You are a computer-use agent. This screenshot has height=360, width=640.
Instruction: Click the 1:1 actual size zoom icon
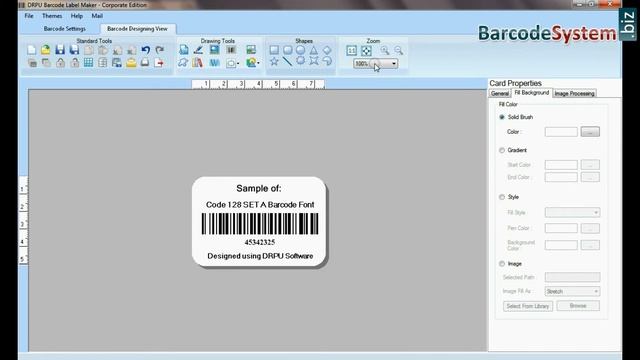tap(351, 50)
